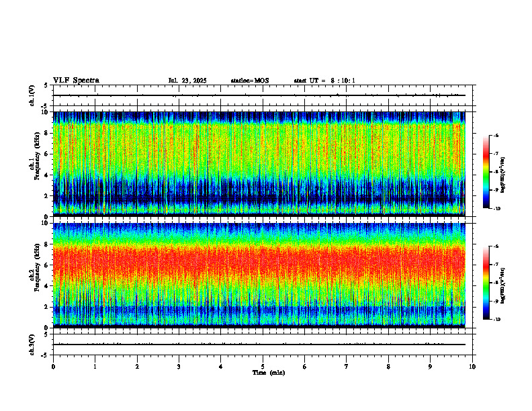Click time axis tick label "0"
532x411 pixels.
(x=53, y=367)
